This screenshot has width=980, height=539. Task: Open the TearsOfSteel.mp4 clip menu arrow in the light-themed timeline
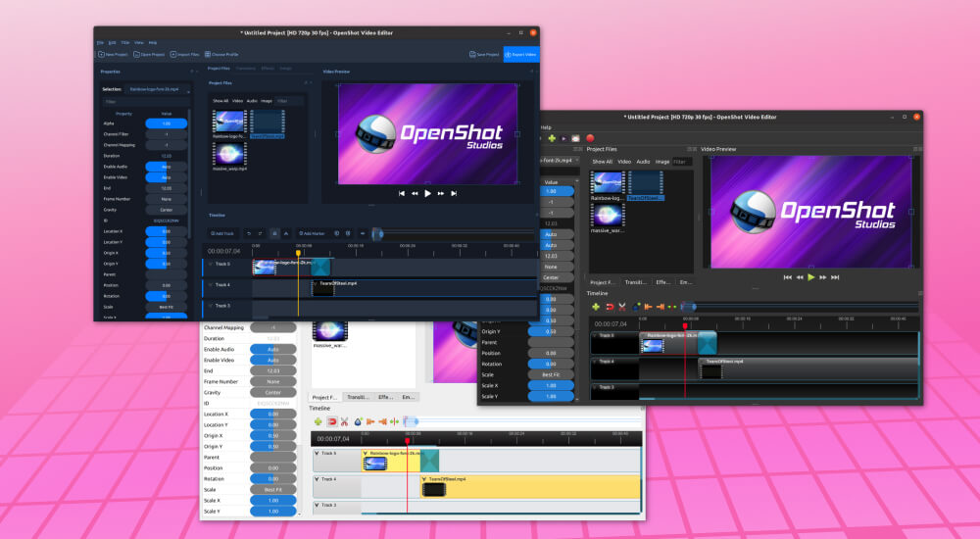[x=424, y=479]
